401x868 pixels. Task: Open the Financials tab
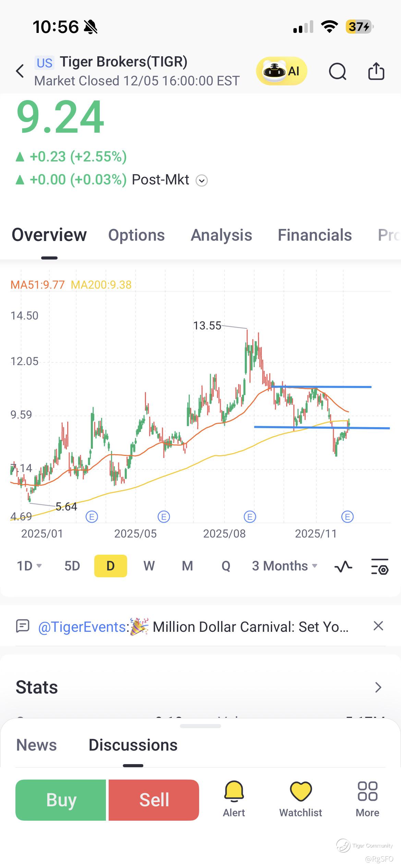point(315,235)
